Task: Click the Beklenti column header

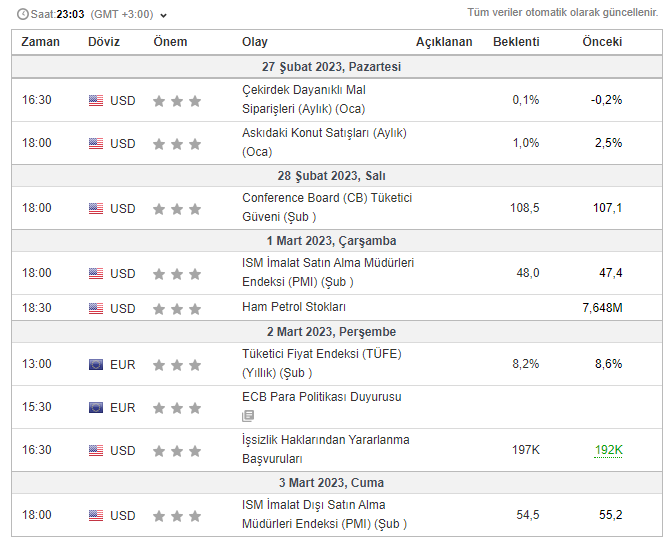Action: click(516, 42)
